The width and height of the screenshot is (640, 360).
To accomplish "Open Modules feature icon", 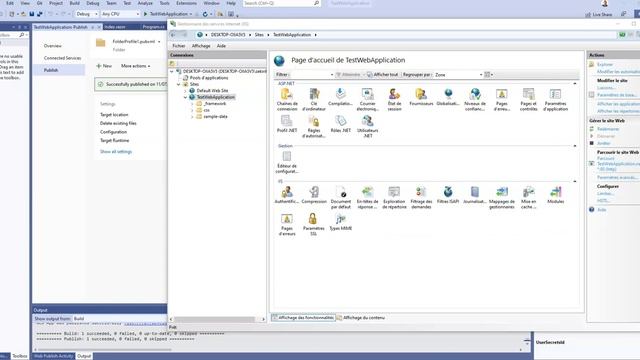I will click(556, 195).
